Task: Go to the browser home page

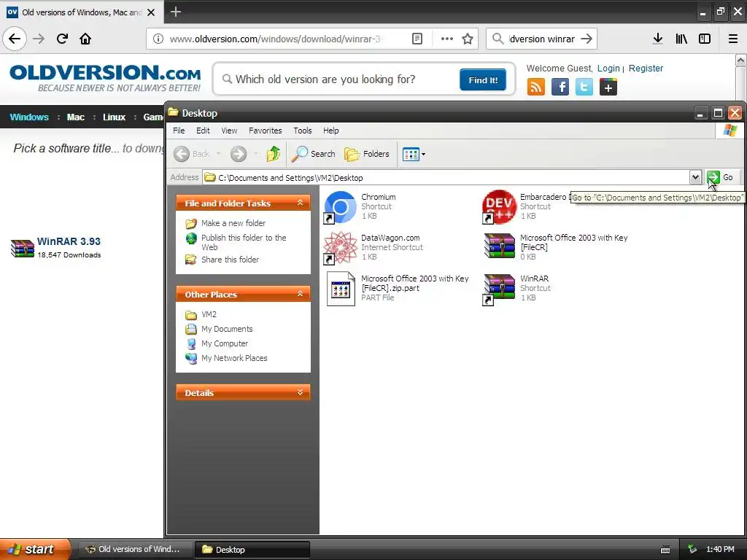Action: coord(85,39)
